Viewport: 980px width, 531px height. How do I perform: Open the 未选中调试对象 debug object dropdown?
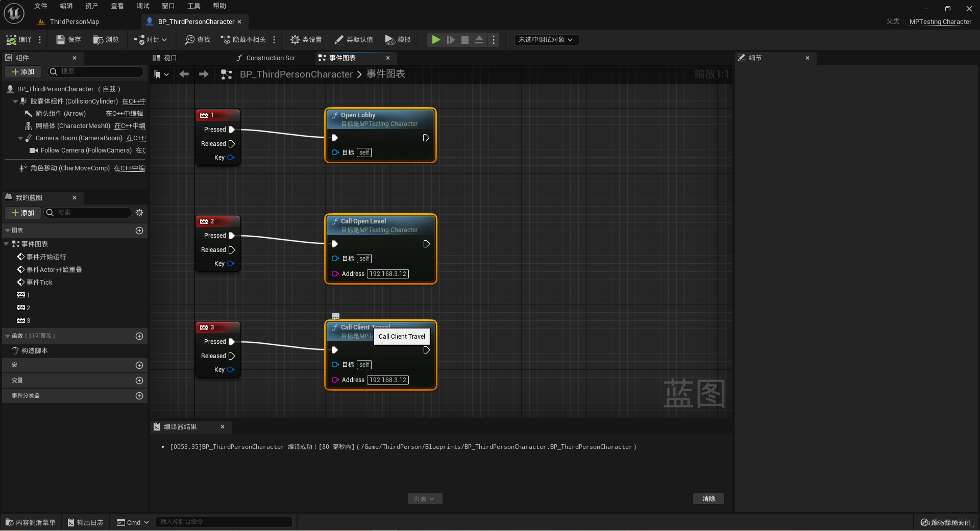[546, 40]
